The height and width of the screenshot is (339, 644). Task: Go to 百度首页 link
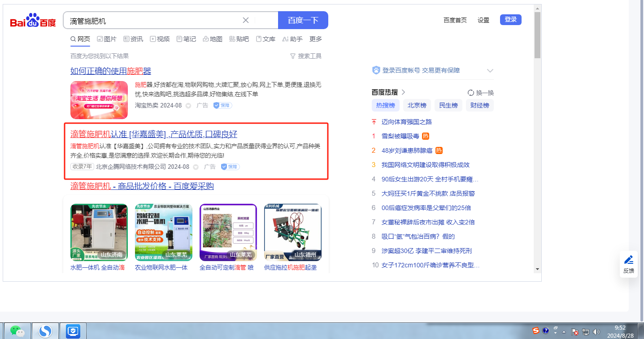pos(455,20)
